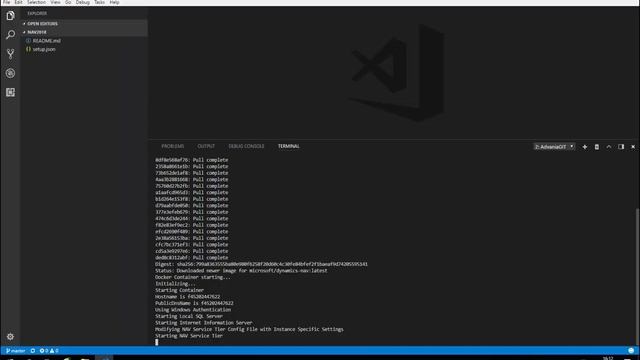Kill the terminal with trash icon

pos(597,147)
